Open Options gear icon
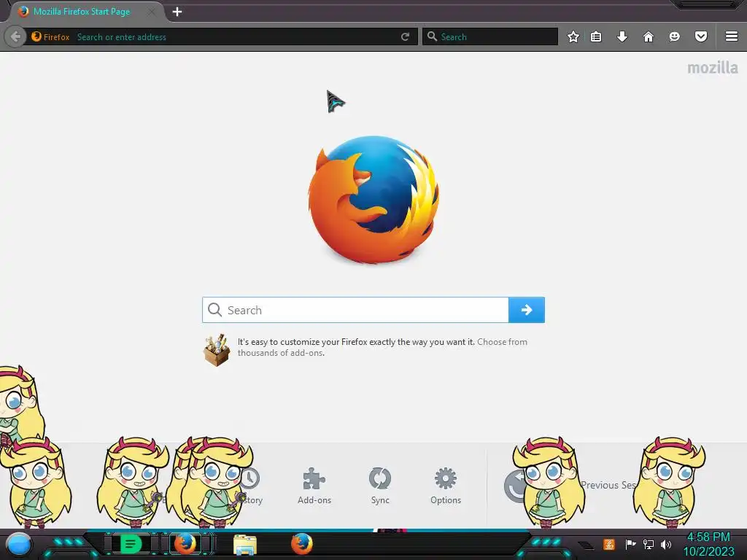 coord(446,478)
